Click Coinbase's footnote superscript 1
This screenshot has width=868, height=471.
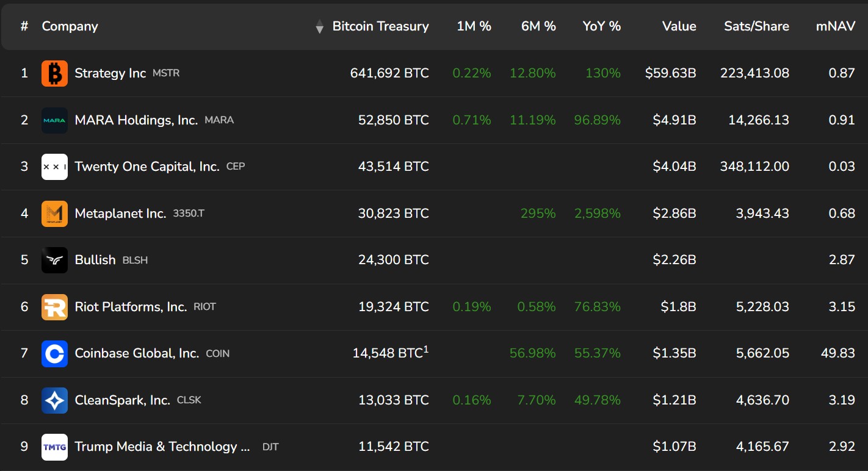427,348
